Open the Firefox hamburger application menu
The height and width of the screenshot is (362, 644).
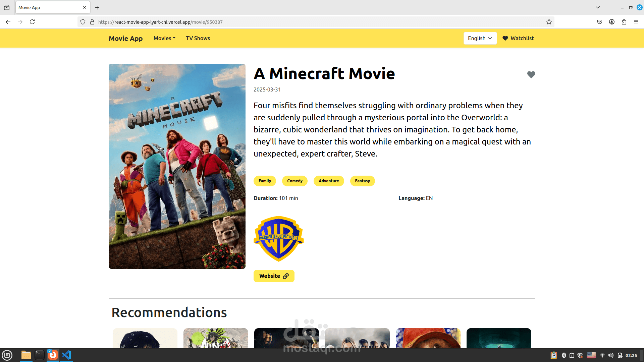coord(636,22)
